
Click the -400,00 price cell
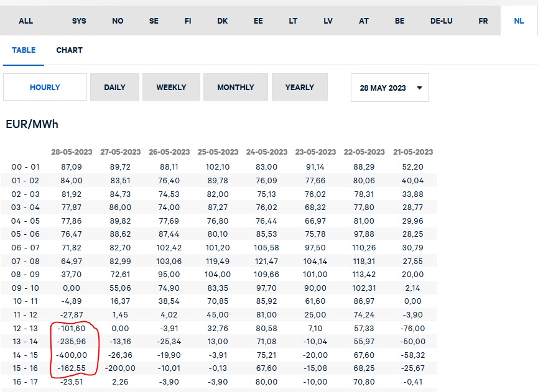click(73, 355)
